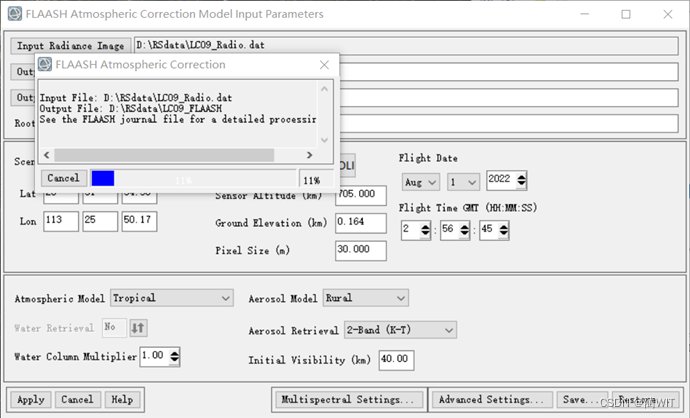Click the Water Column Multiplier stepper arrows
This screenshot has width=690, height=418.
[175, 356]
